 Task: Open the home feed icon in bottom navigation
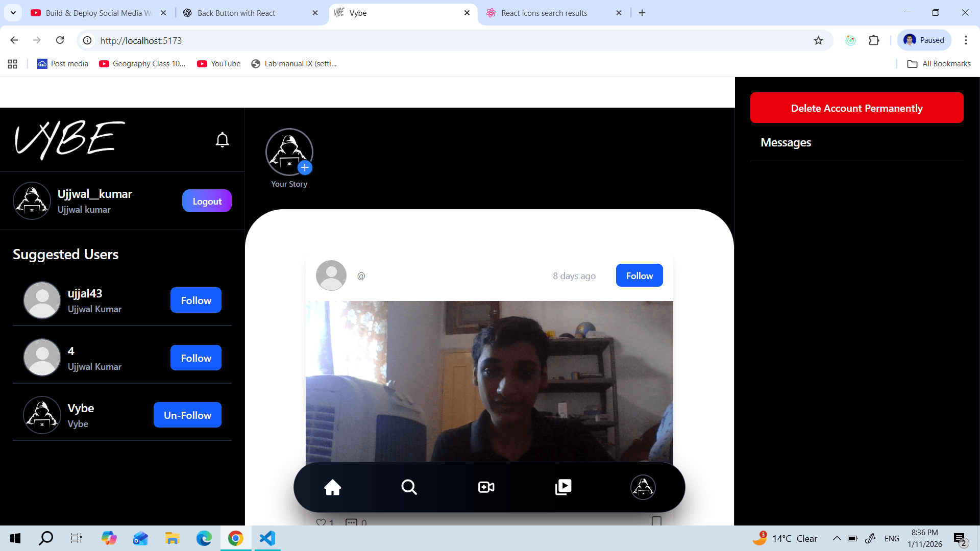[x=332, y=487]
